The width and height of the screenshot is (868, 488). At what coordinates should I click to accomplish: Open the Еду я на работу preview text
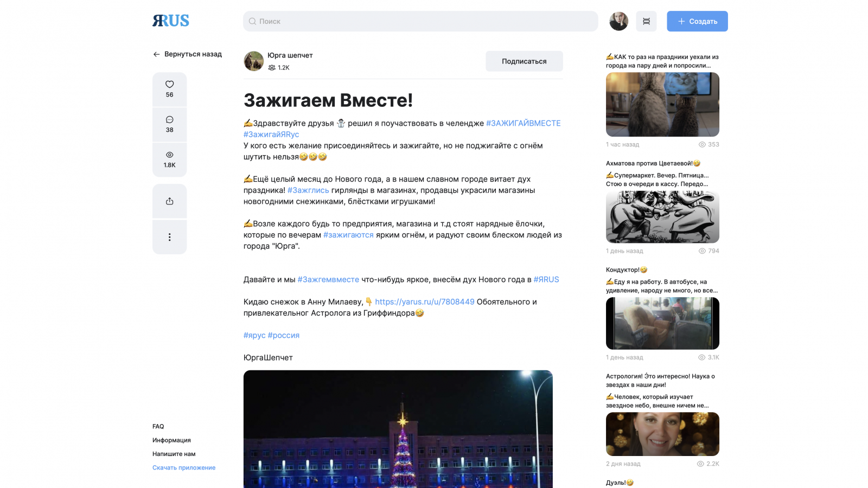(662, 286)
